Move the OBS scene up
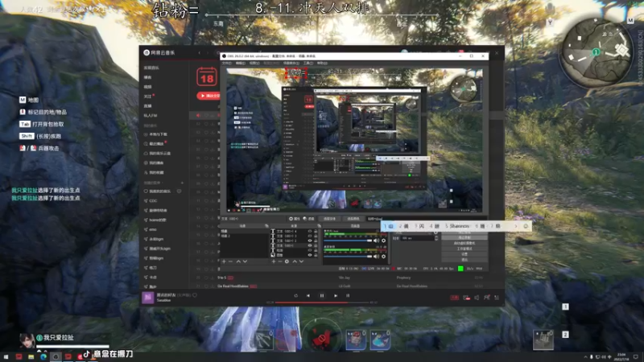The image size is (644, 362). [238, 261]
